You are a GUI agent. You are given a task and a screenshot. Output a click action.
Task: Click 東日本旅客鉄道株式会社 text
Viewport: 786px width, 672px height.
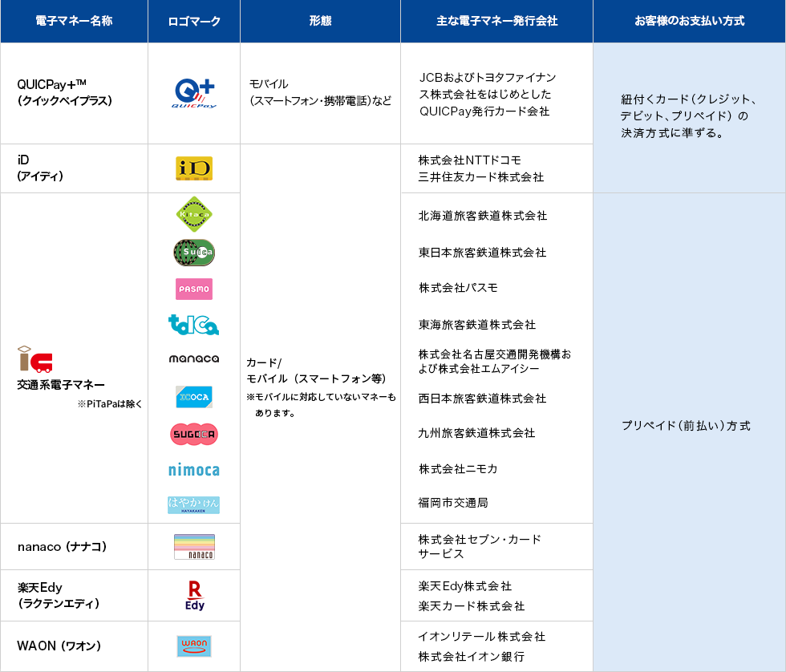click(482, 253)
